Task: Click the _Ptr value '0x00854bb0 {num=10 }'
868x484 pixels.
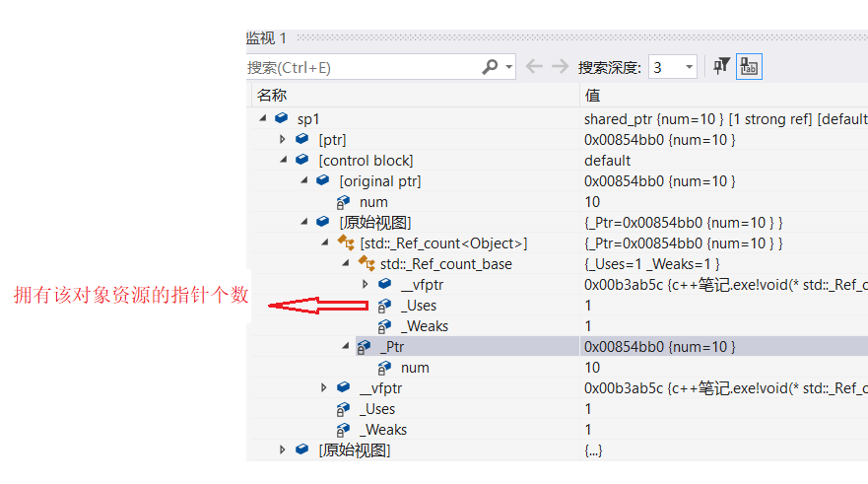Action: [660, 347]
